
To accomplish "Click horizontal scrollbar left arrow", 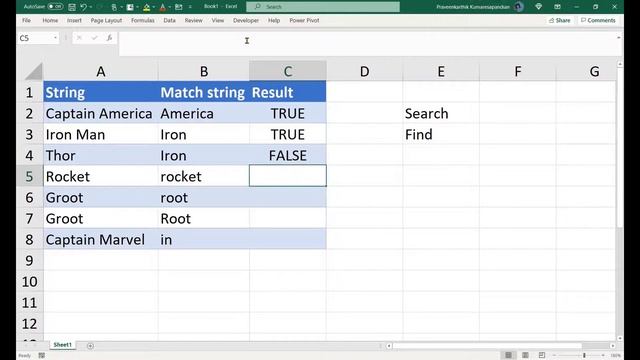I will 389,346.
